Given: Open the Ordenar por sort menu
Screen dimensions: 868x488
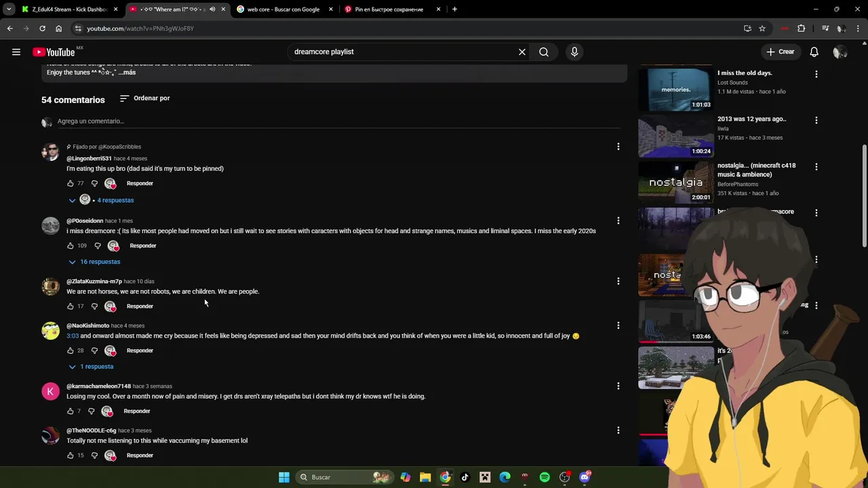Looking at the screenshot, I should pos(144,98).
